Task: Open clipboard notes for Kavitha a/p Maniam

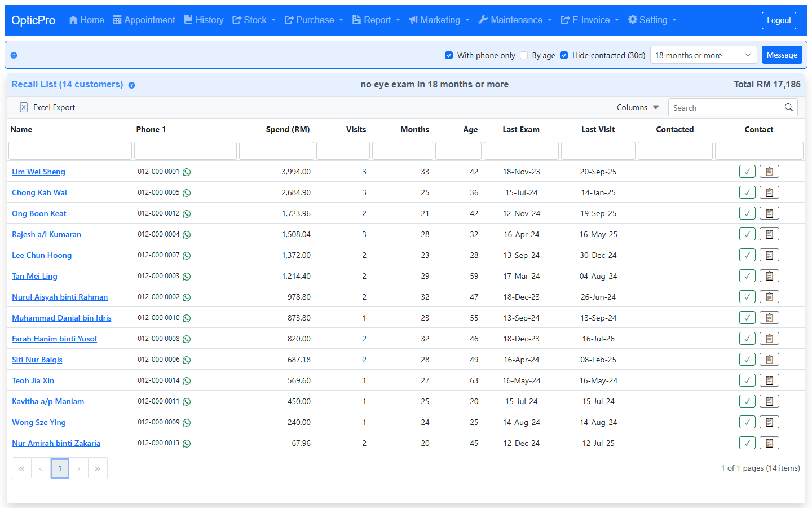Action: pos(769,401)
